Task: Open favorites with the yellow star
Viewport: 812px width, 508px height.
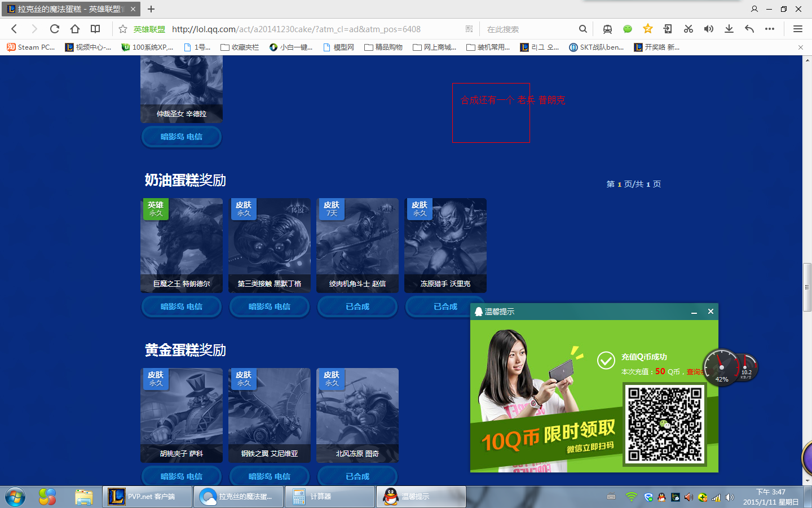Action: (x=648, y=29)
